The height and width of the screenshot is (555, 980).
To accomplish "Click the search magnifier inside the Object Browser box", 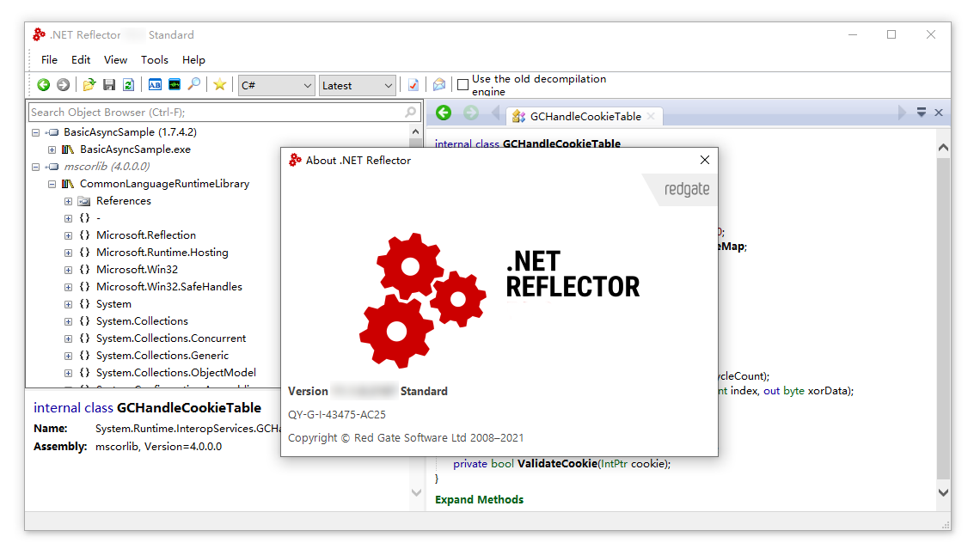I will [410, 113].
